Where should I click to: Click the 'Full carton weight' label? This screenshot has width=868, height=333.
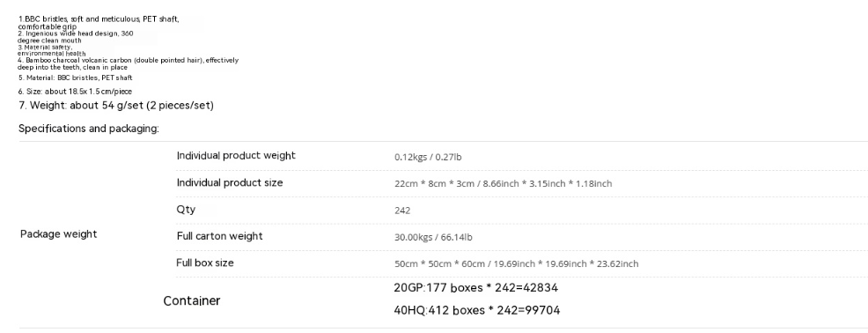[x=220, y=236]
